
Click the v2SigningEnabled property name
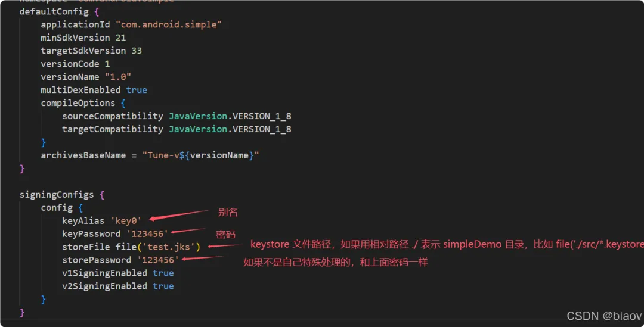pos(105,286)
